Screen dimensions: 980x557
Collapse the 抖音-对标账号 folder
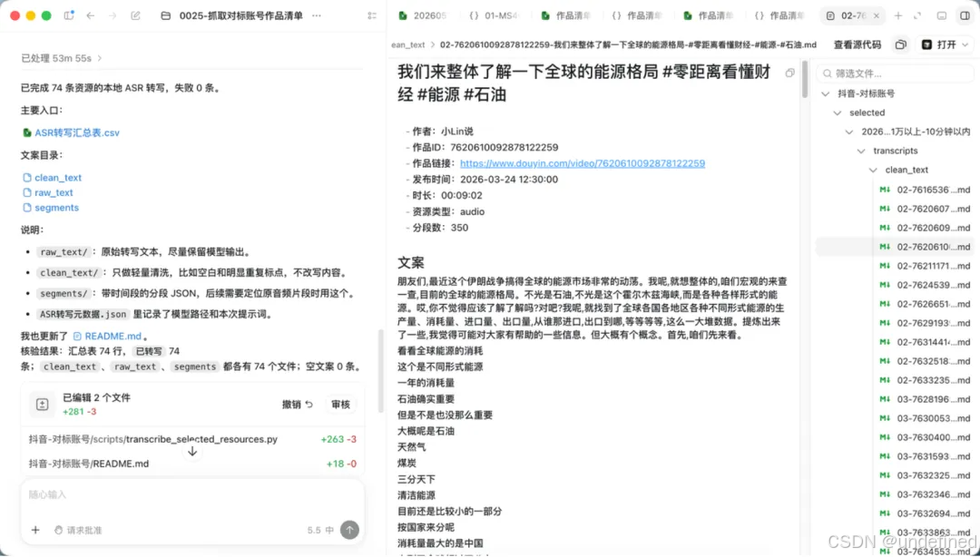coord(826,93)
